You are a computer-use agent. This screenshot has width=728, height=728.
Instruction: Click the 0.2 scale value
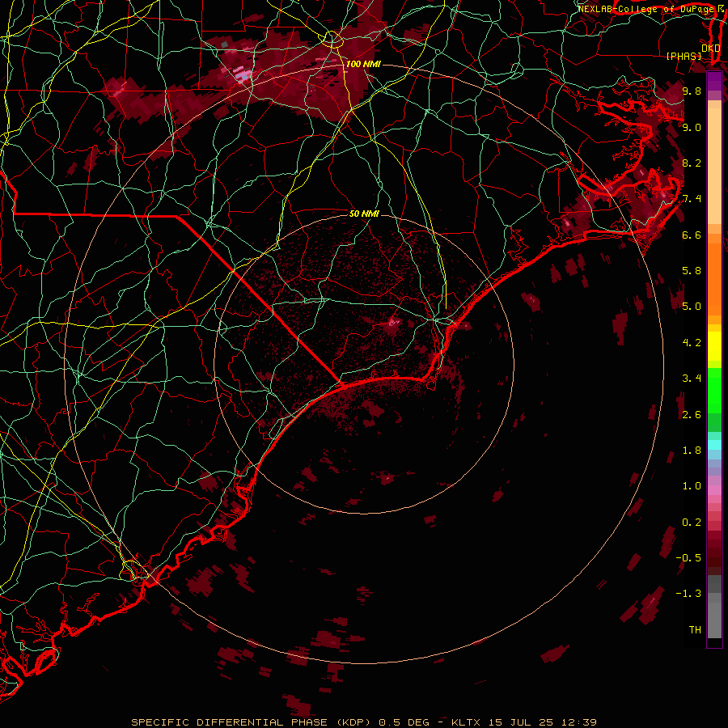coord(692,523)
